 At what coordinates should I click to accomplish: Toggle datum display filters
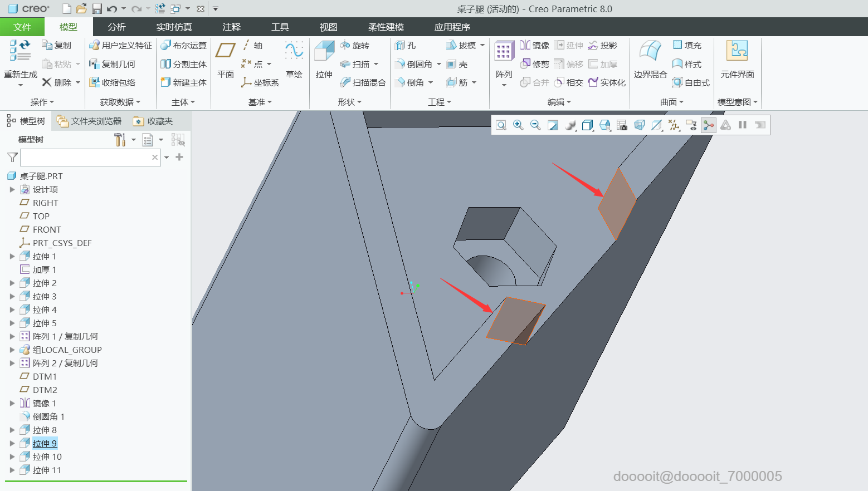coord(674,125)
